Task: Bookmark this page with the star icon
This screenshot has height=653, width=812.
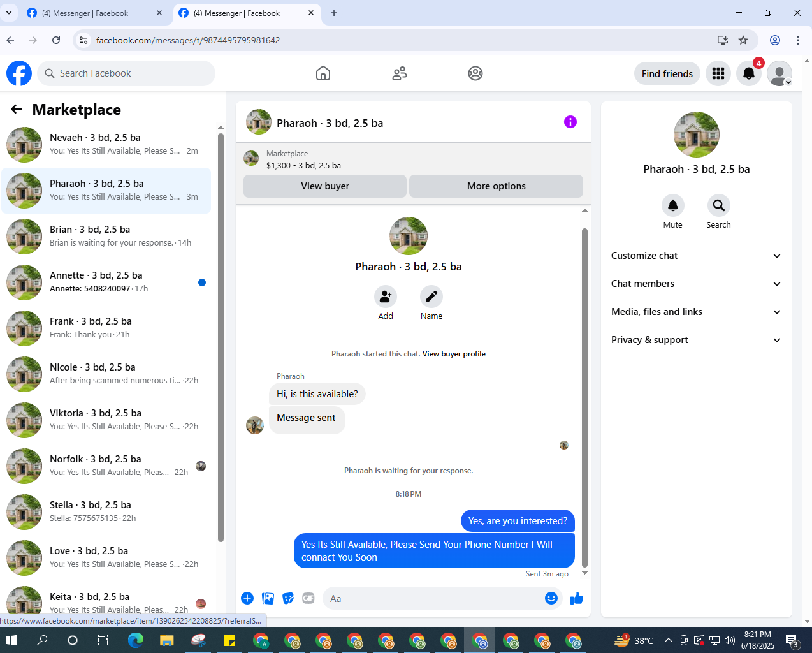Action: click(743, 40)
